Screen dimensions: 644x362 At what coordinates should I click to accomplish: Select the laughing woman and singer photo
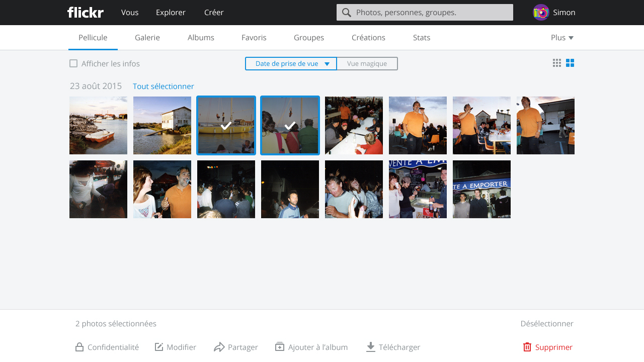(x=162, y=189)
